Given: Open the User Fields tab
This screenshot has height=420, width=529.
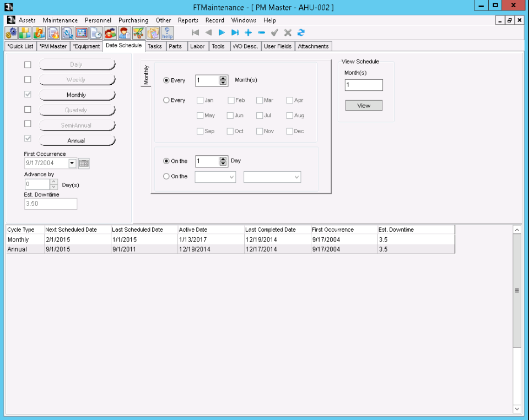Looking at the screenshot, I should click(278, 46).
